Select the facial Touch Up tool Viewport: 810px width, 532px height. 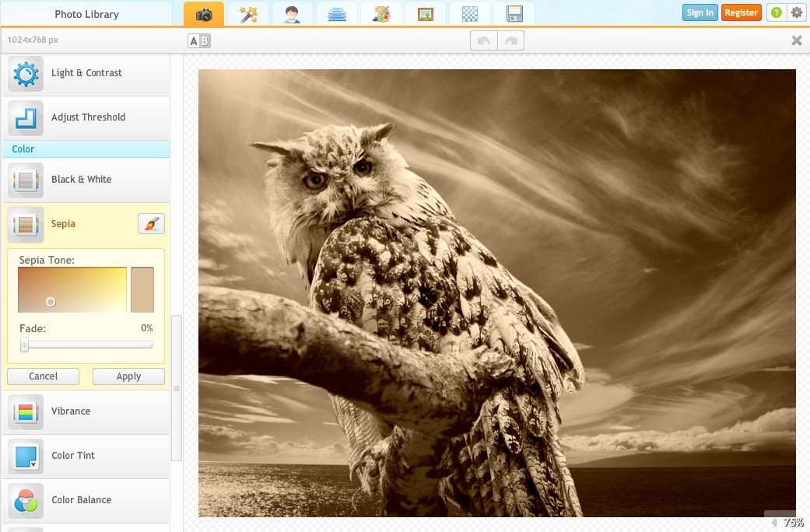[293, 13]
